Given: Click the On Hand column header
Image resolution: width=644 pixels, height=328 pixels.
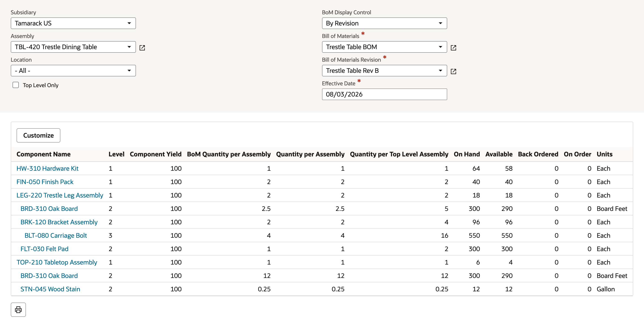Looking at the screenshot, I should click(467, 154).
